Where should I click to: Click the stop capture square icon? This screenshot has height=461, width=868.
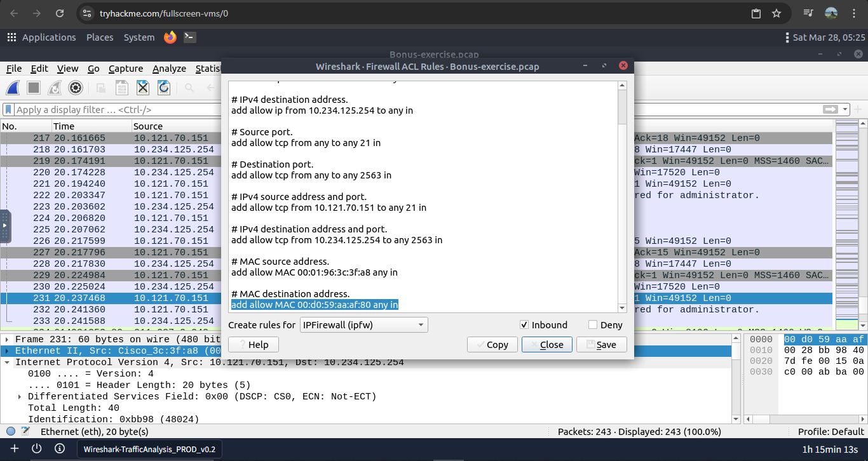34,88
